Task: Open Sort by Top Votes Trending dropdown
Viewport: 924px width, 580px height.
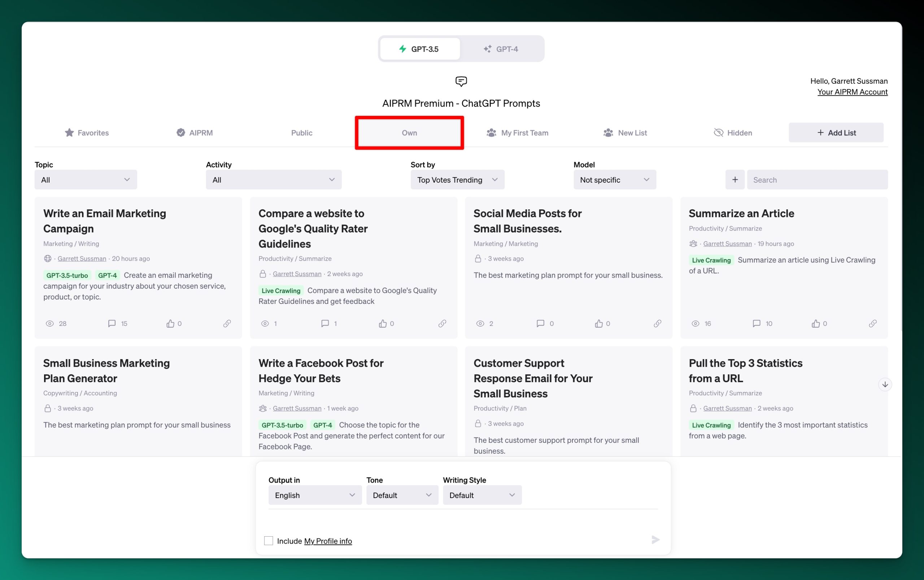Action: click(458, 179)
